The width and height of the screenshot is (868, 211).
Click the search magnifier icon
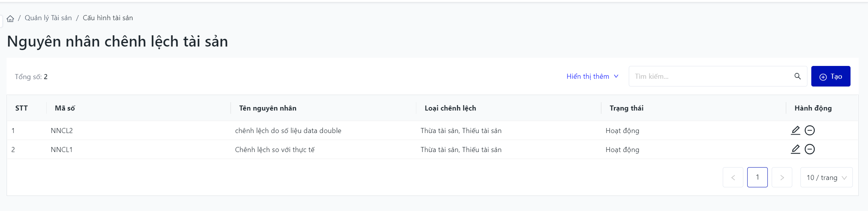pos(797,76)
